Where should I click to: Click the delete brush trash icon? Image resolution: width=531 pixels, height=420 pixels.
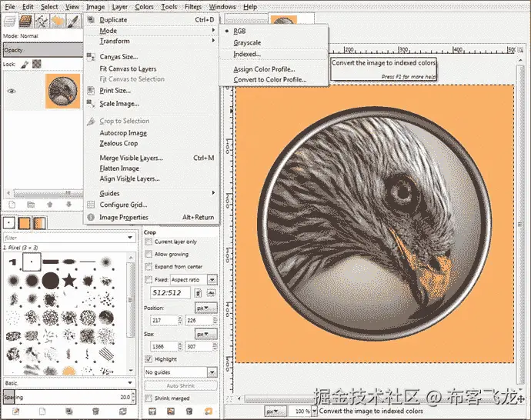point(94,412)
